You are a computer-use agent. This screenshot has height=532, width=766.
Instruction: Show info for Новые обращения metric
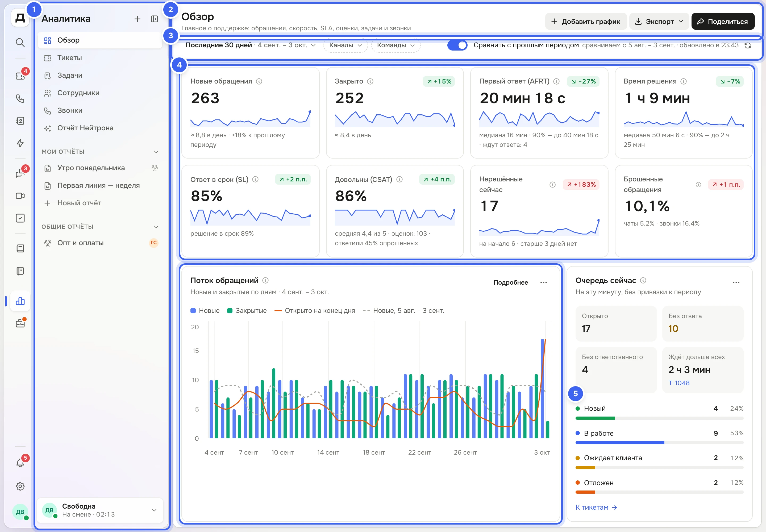pyautogui.click(x=259, y=81)
